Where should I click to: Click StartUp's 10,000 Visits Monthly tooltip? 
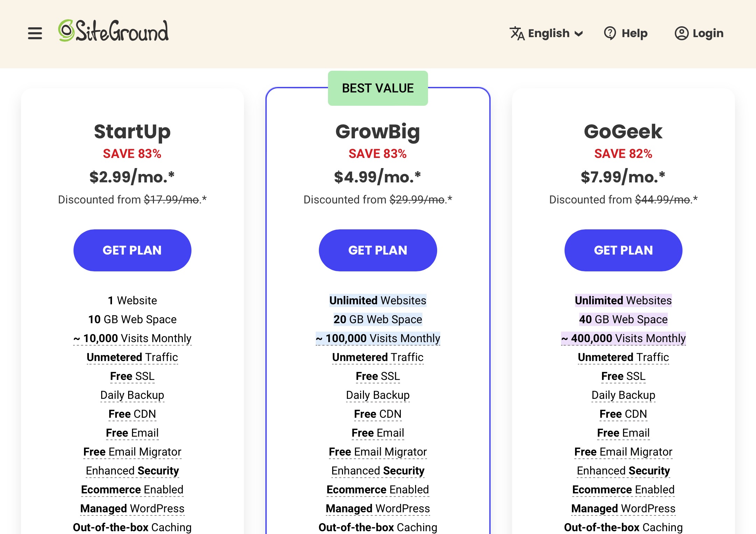[132, 338]
